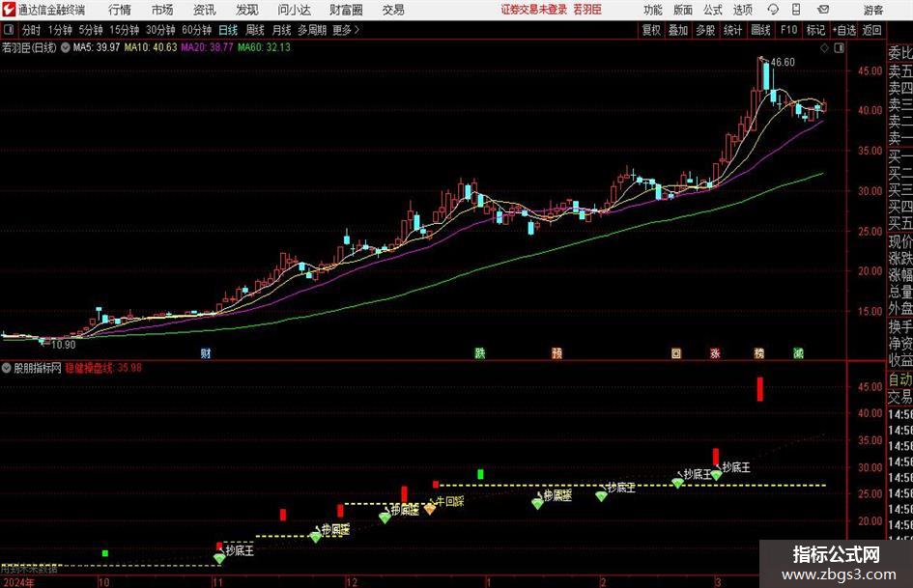
Task: Switch to the 60分钟 period tab
Action: pos(197,30)
